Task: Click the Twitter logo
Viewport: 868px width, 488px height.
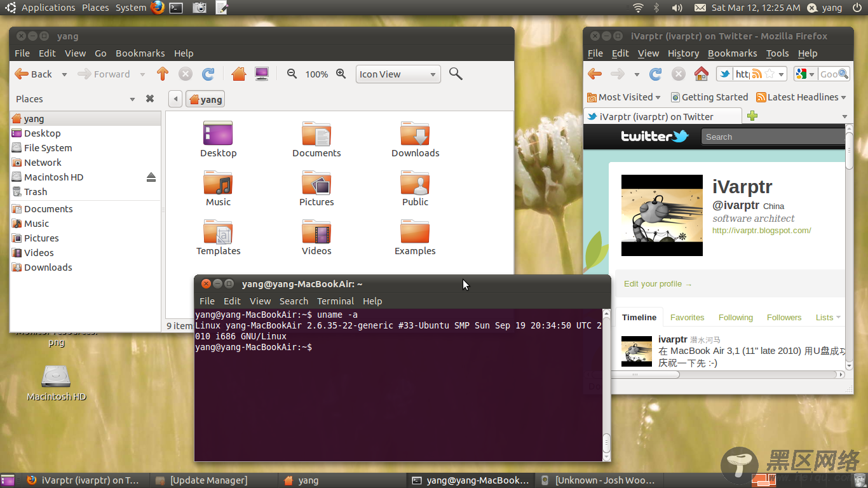Action: (x=654, y=136)
